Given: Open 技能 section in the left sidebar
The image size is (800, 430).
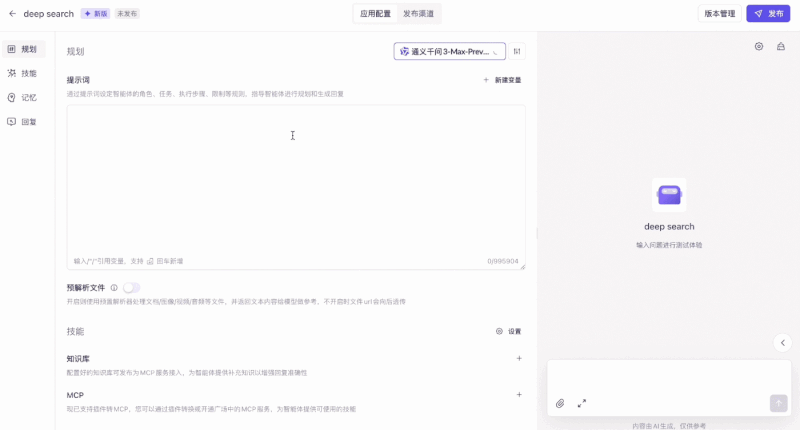Looking at the screenshot, I should 28,73.
